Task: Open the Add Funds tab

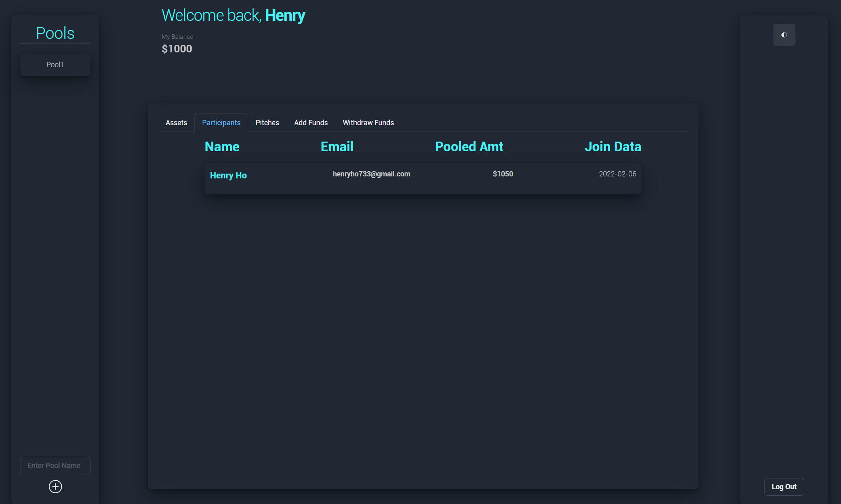Action: point(311,123)
